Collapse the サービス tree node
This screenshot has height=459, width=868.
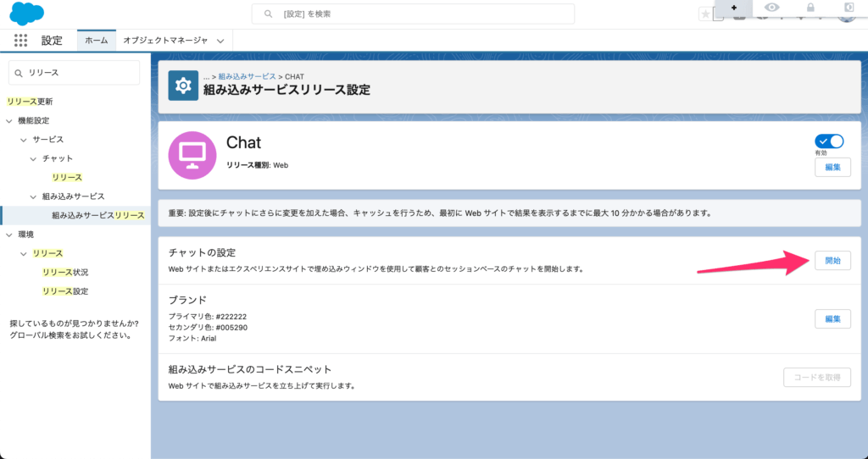coord(23,140)
